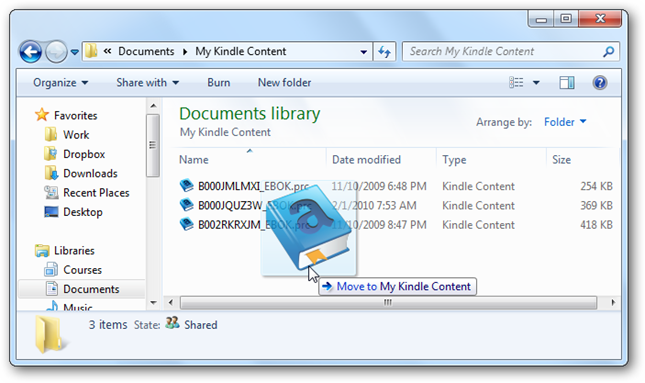The image size is (645, 383).
Task: Click the Courses library icon
Action: click(x=51, y=269)
